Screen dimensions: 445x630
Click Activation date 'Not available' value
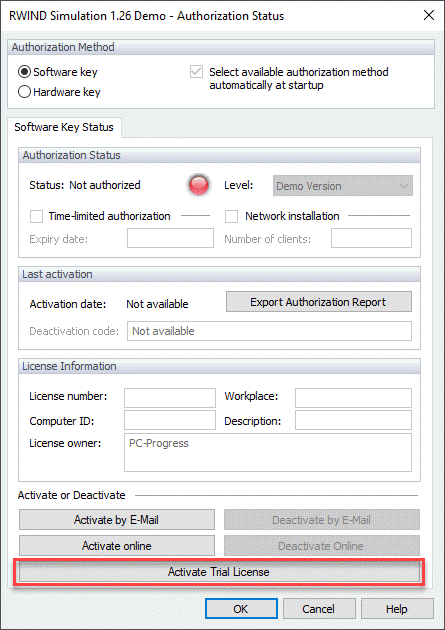coord(157,304)
